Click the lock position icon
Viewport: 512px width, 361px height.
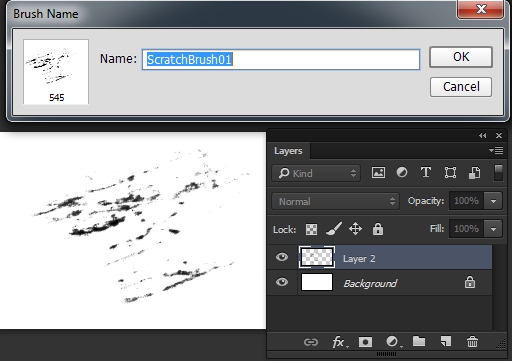[355, 229]
